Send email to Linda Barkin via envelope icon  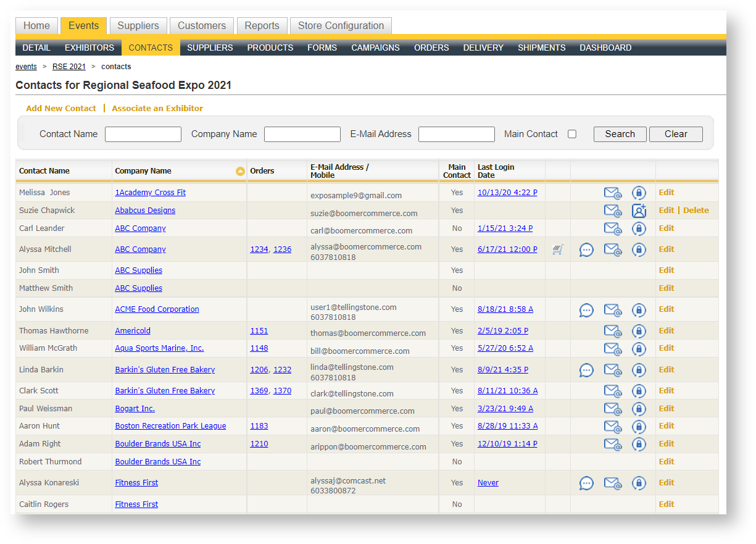[x=612, y=370]
